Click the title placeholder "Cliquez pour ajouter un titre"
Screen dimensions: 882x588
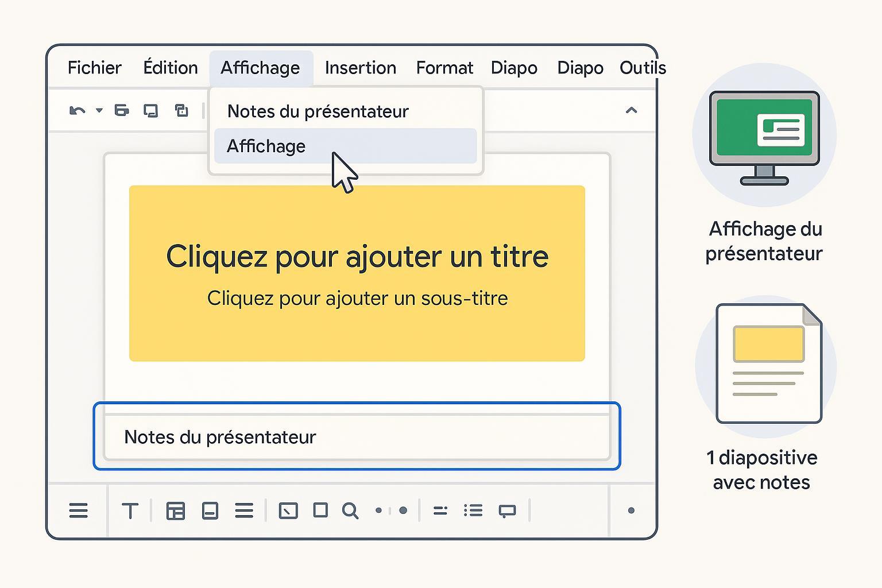357,256
